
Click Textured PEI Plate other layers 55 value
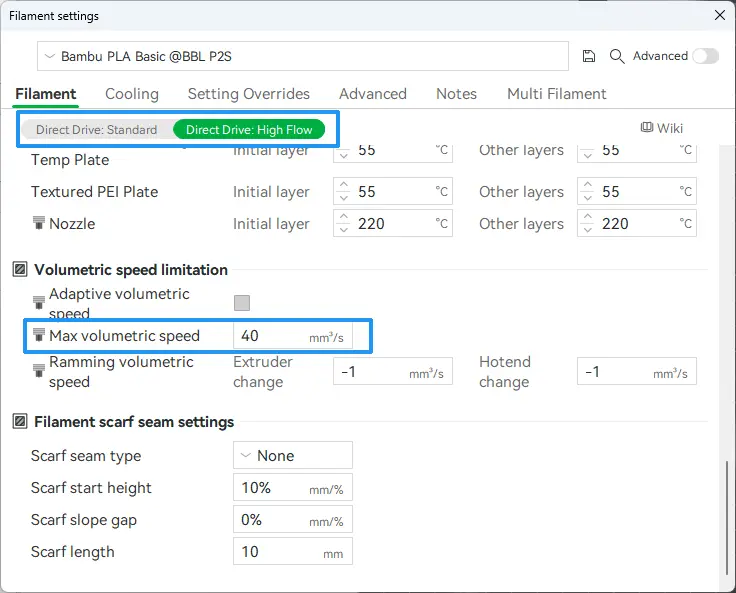[611, 192]
